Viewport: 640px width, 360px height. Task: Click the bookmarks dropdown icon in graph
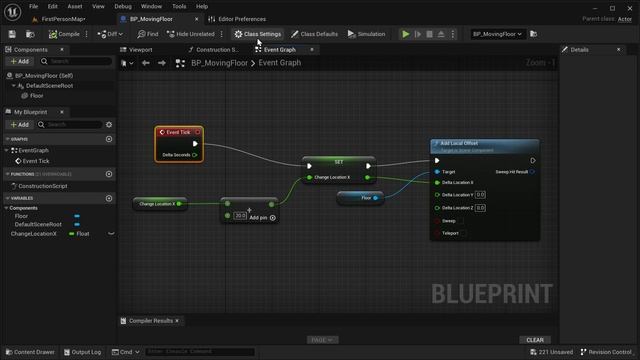pyautogui.click(x=127, y=63)
